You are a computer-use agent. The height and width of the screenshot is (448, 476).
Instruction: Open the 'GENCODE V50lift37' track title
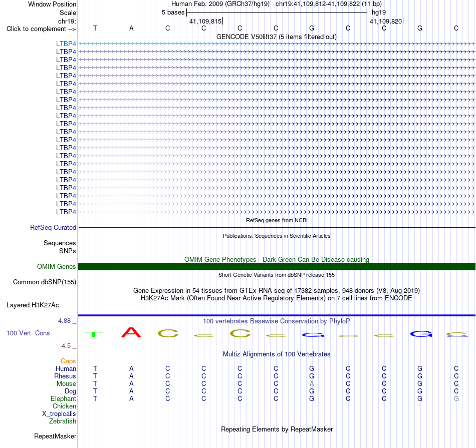click(x=277, y=37)
